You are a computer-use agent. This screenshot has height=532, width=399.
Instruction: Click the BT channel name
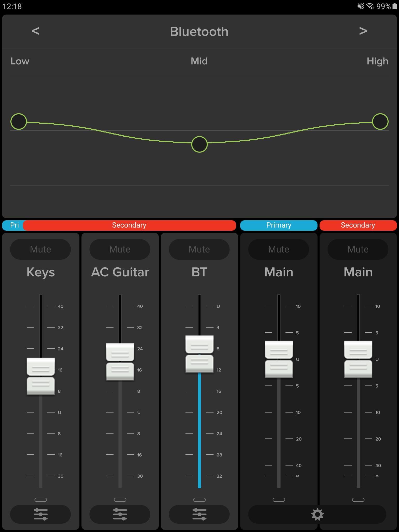coord(199,272)
